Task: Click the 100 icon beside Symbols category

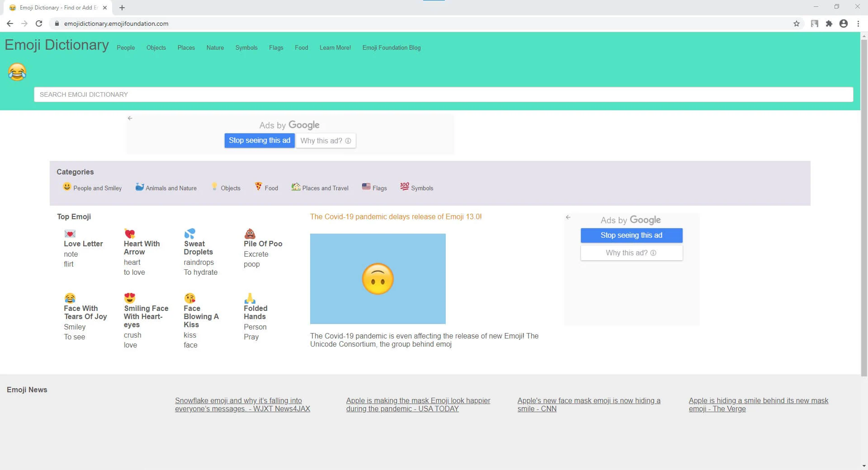Action: (x=405, y=186)
